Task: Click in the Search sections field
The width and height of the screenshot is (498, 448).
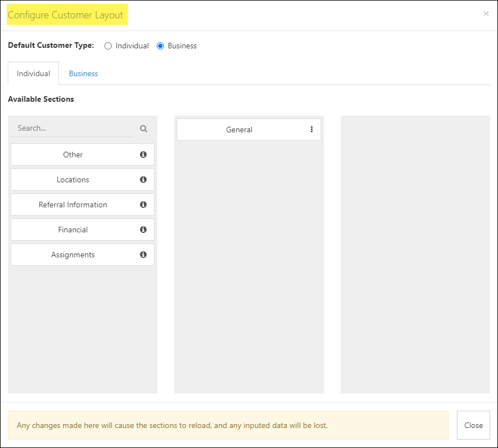Action: 72,128
